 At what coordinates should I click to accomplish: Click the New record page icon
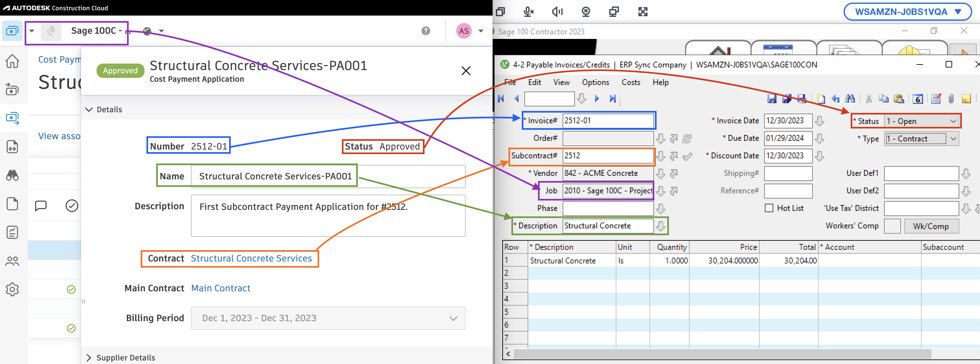click(x=821, y=99)
